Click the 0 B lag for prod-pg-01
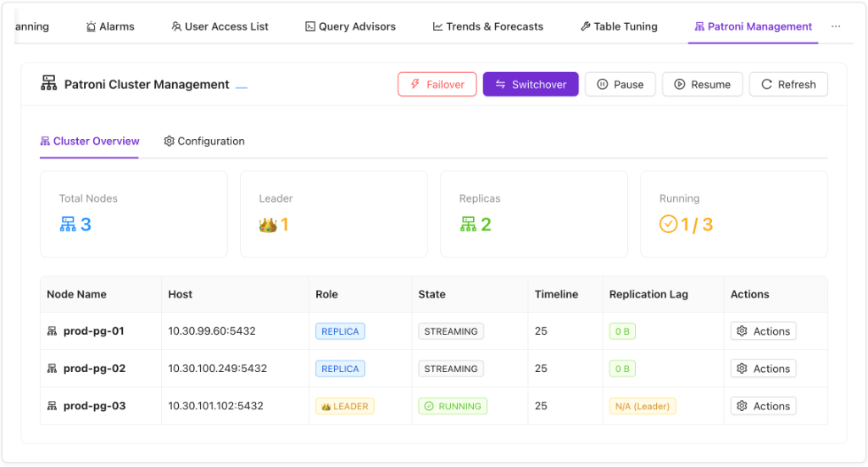868x467 pixels. click(x=622, y=331)
